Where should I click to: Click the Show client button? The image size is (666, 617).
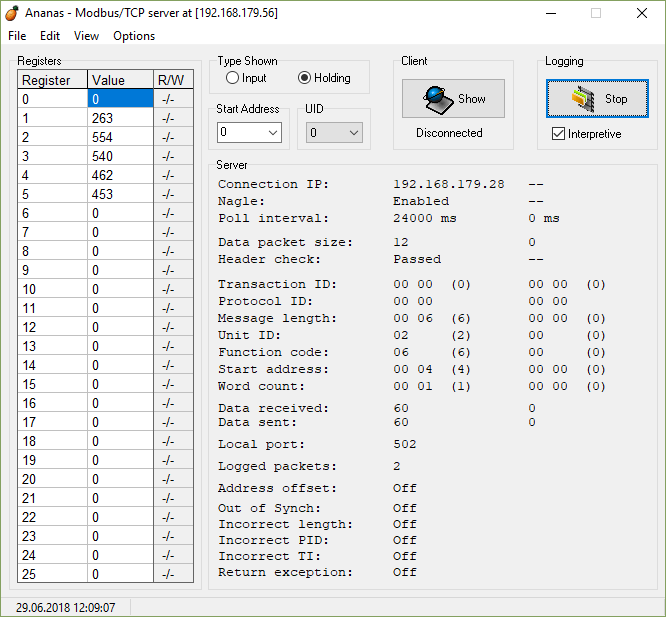click(453, 99)
